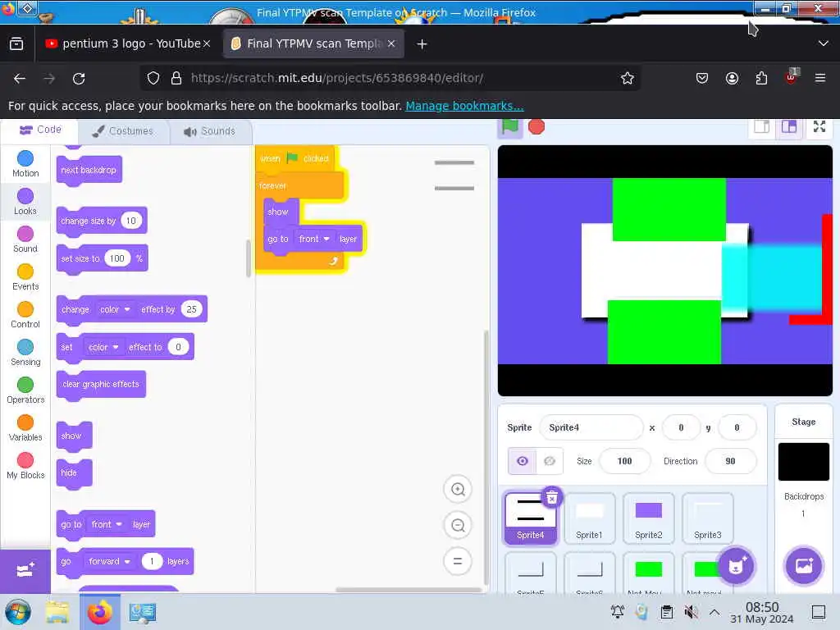Screen dimensions: 840x630
Task: Select the Variables block category
Action: coord(25,428)
